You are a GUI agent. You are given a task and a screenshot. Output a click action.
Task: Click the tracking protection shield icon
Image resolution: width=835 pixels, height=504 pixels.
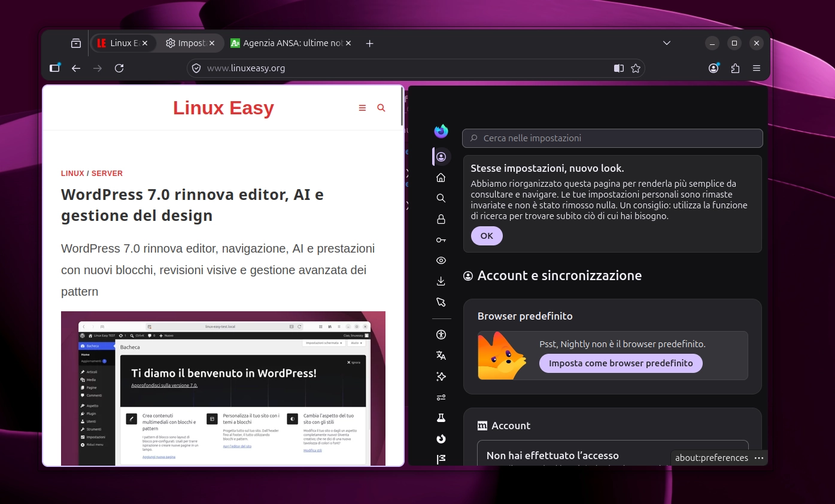pyautogui.click(x=196, y=68)
